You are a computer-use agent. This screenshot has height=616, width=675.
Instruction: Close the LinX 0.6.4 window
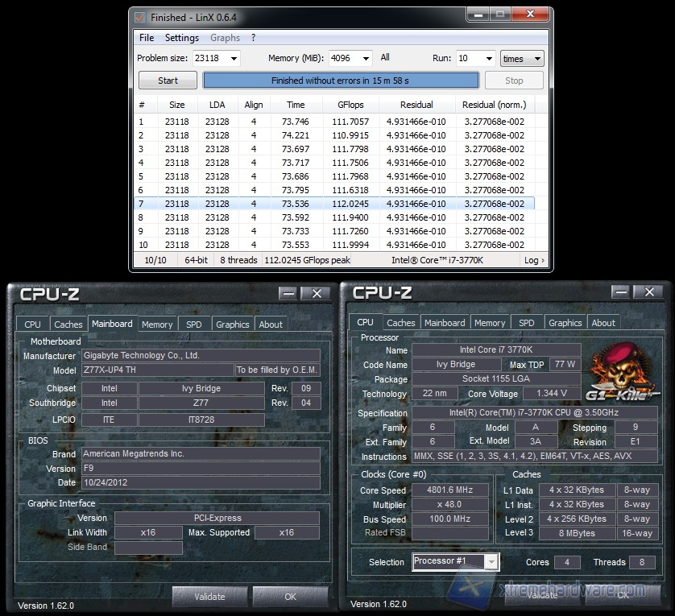531,15
